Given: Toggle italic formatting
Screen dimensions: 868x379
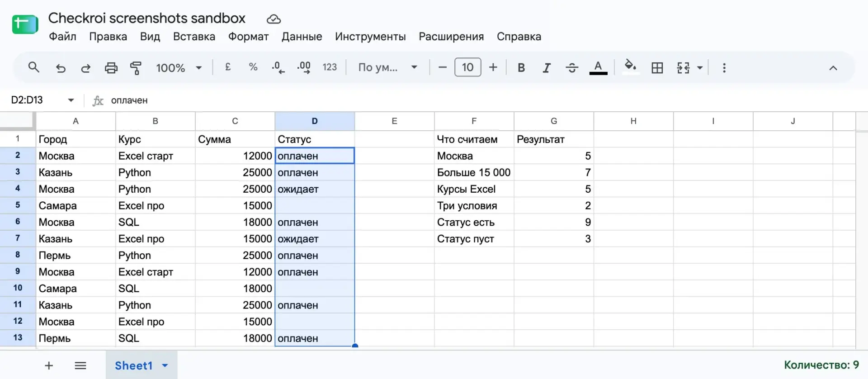Looking at the screenshot, I should tap(547, 68).
